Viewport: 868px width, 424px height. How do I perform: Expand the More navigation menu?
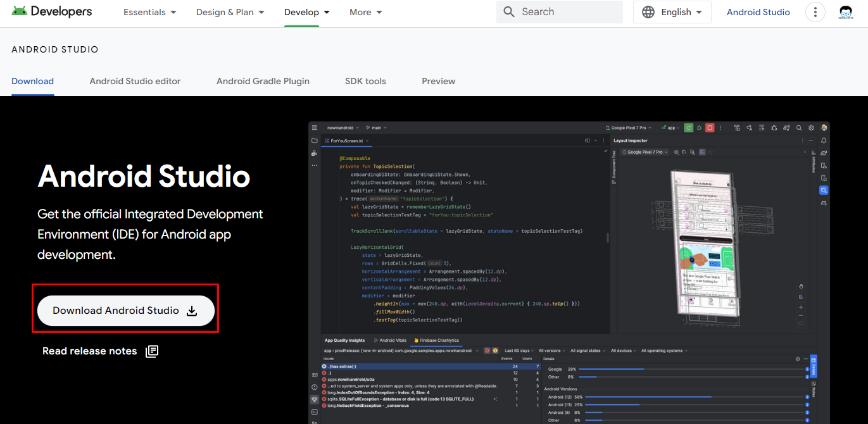click(x=366, y=12)
